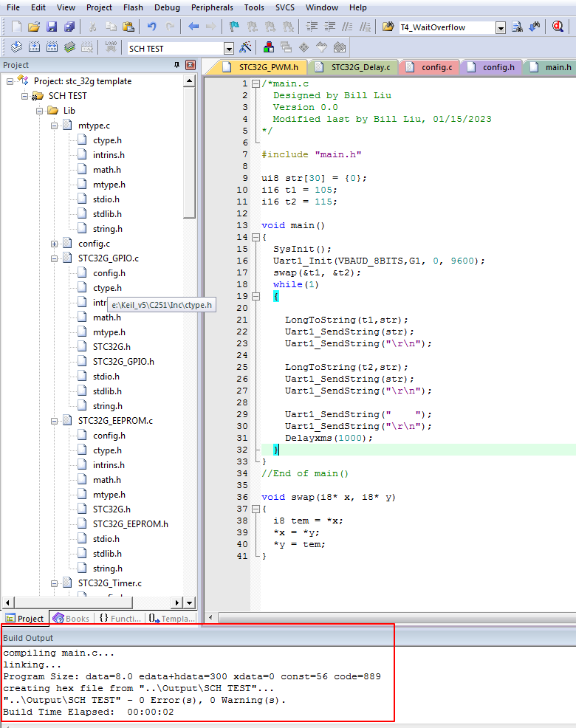This screenshot has width=576, height=728.
Task: Collapse the STC32G_Timer.c file node
Action: click(x=55, y=583)
